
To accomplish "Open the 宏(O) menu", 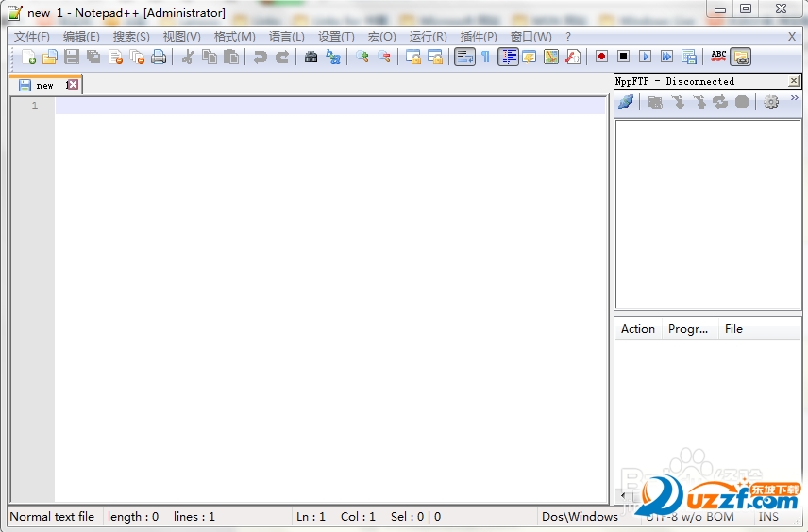I will click(x=382, y=37).
